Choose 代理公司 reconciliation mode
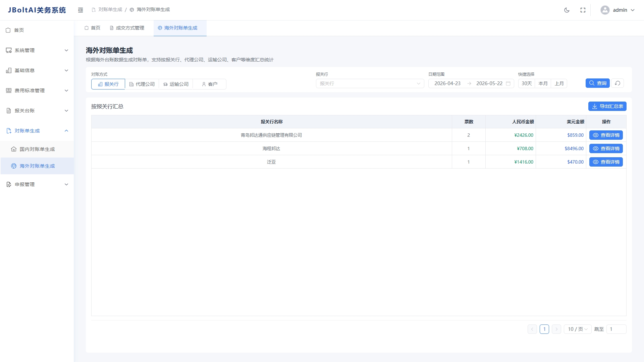This screenshot has width=644, height=362. click(x=142, y=84)
